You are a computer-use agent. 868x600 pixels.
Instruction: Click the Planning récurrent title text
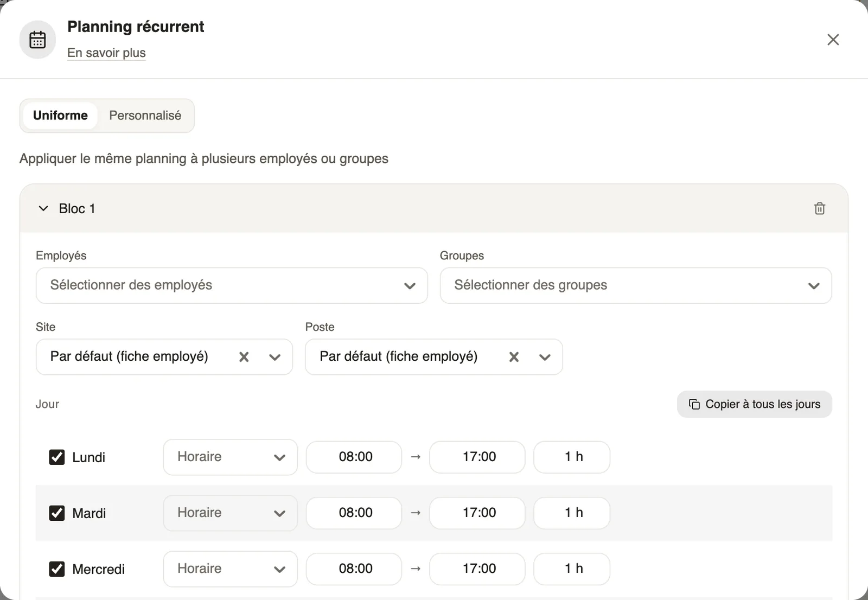click(136, 27)
